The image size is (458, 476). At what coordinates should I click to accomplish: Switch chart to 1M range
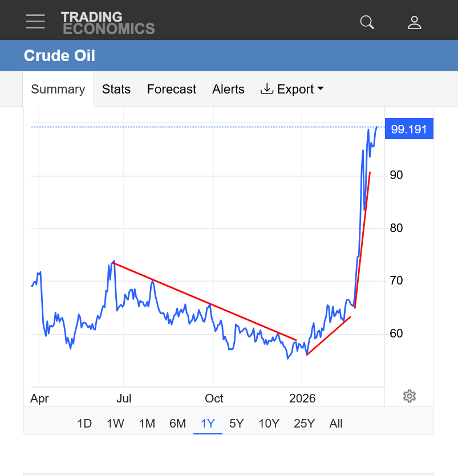coord(147,424)
